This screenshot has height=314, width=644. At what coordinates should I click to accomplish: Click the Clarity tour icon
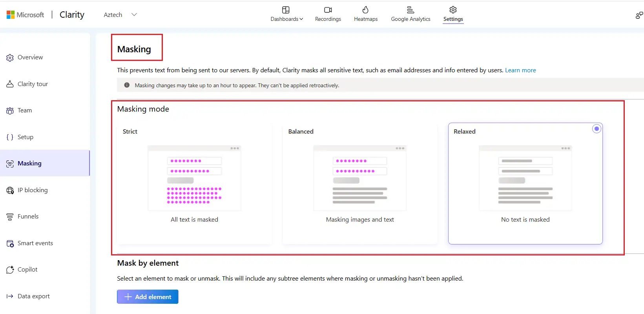click(10, 84)
